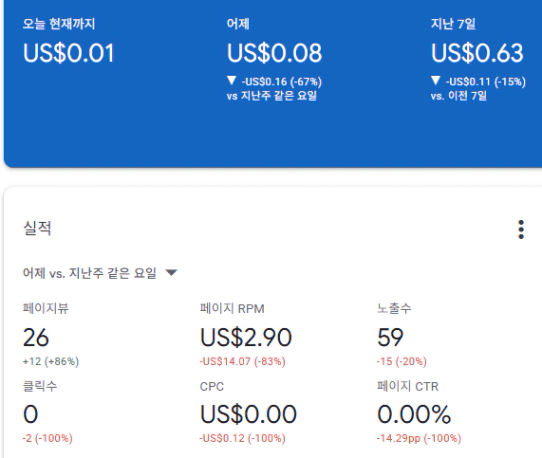Click the +12 (+86%) page view change

pyautogui.click(x=51, y=362)
